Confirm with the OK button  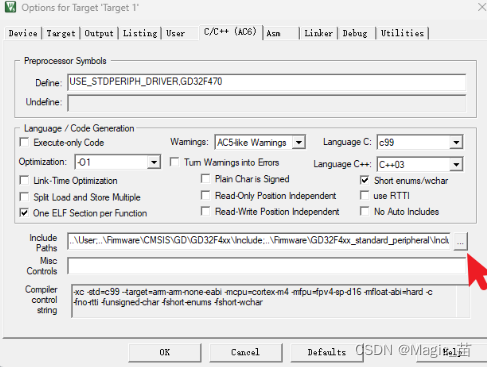(165, 353)
